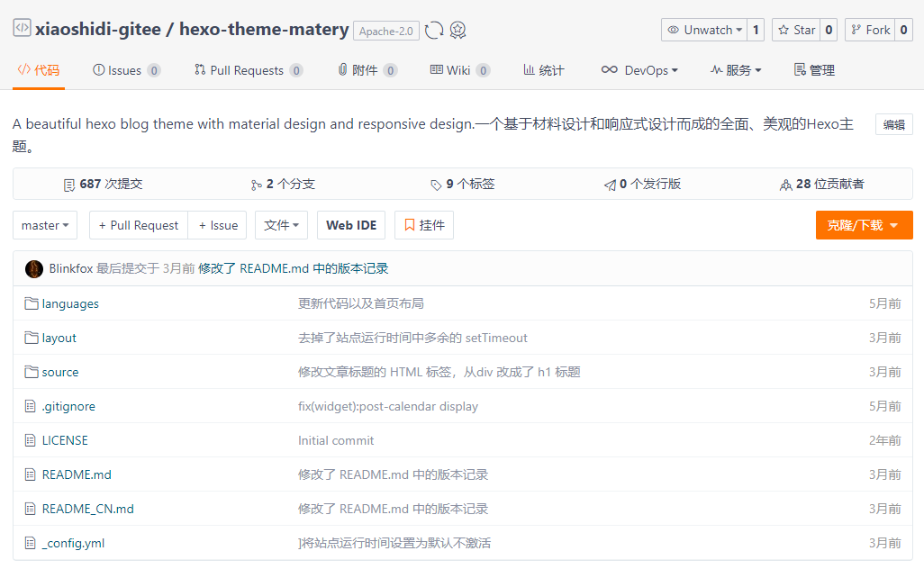Click the fork icon in the Fork button
Image resolution: width=924 pixels, height=569 pixels.
coord(856,30)
